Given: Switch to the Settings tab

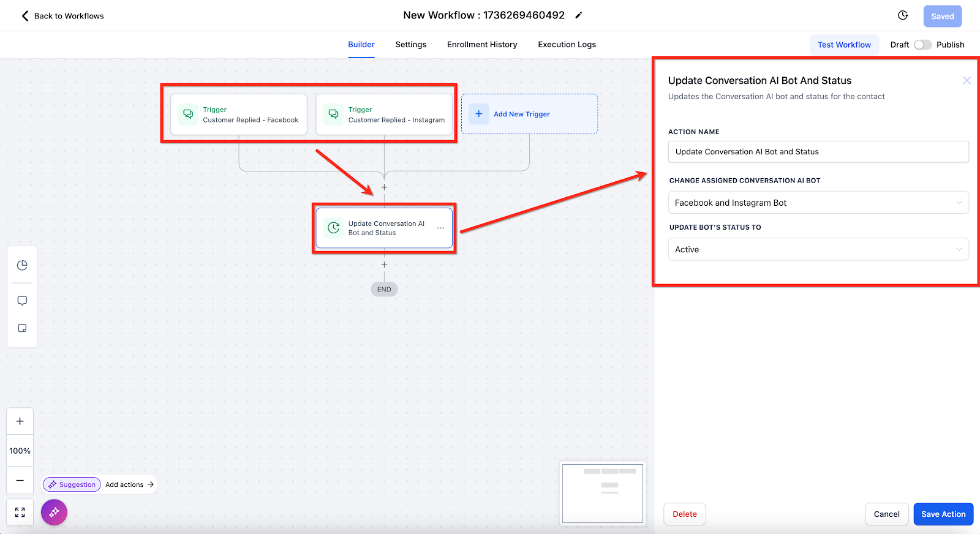Looking at the screenshot, I should (x=411, y=45).
